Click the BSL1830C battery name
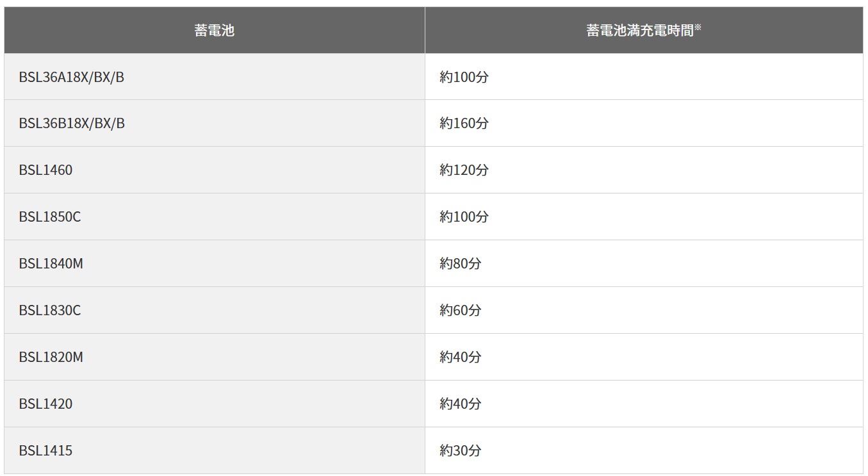This screenshot has height=476, width=868. pyautogui.click(x=50, y=310)
